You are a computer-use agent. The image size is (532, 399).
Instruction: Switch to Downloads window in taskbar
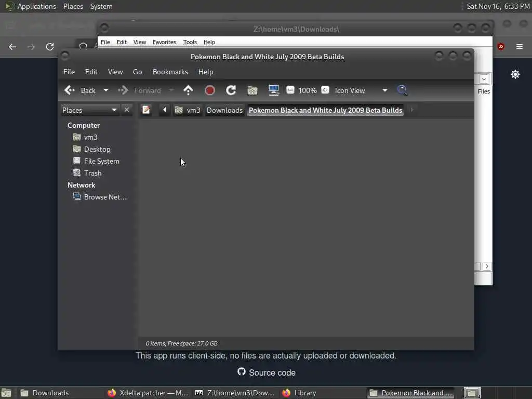[60, 393]
